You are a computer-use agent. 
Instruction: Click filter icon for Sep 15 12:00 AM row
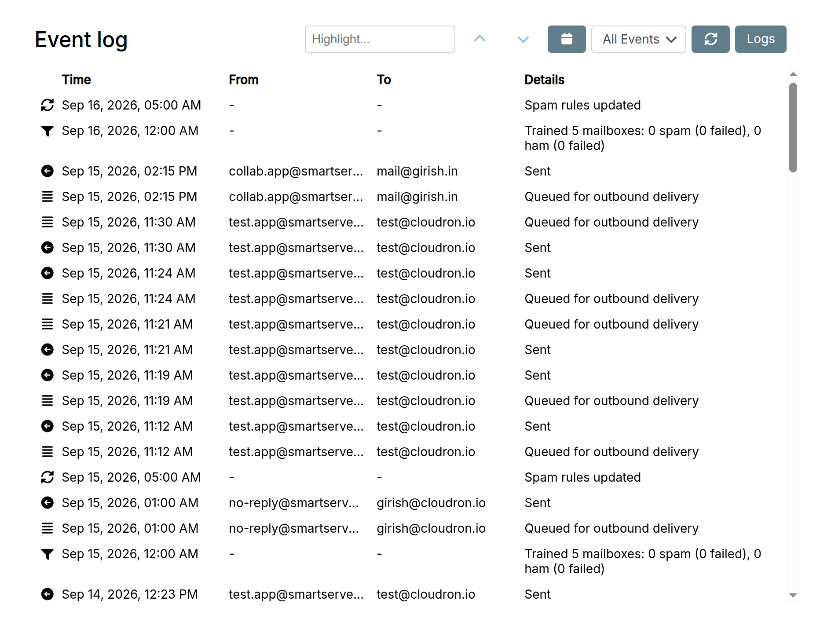47,554
